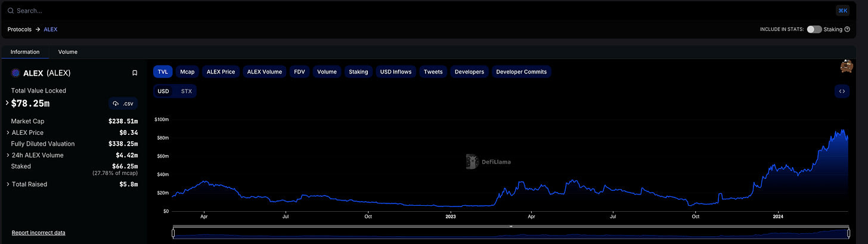Toggle Staking include in stats switch

[814, 29]
